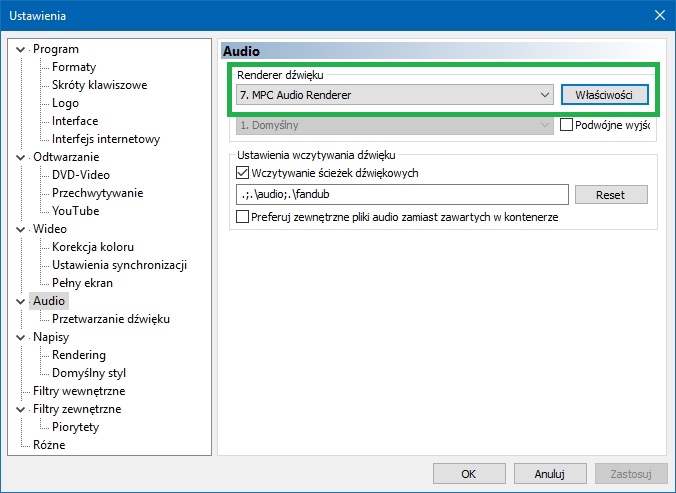
Task: Select Audio in settings tree
Action: click(x=49, y=301)
